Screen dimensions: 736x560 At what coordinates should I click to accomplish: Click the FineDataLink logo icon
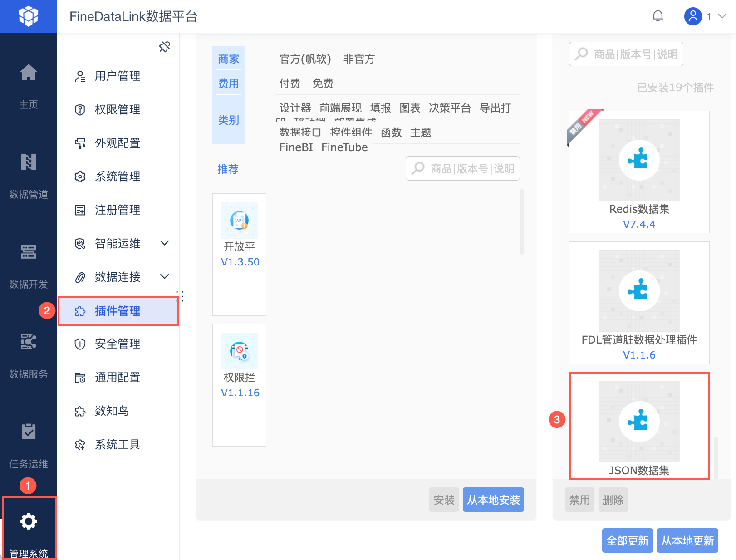(x=28, y=16)
